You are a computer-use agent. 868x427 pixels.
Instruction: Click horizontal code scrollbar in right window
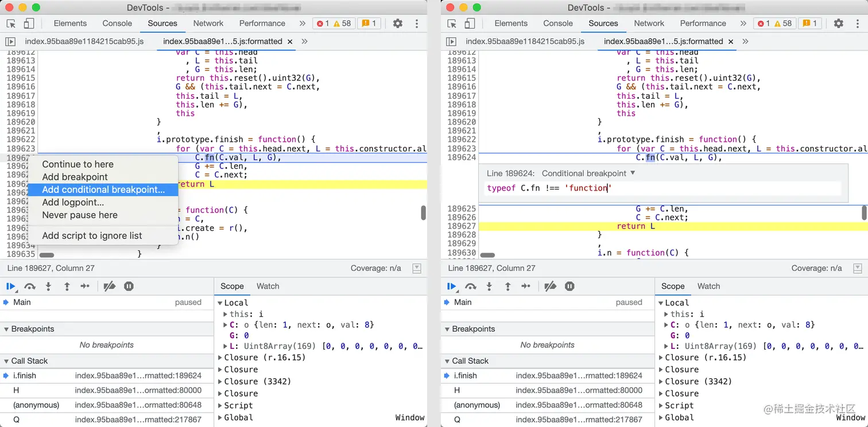click(x=487, y=255)
